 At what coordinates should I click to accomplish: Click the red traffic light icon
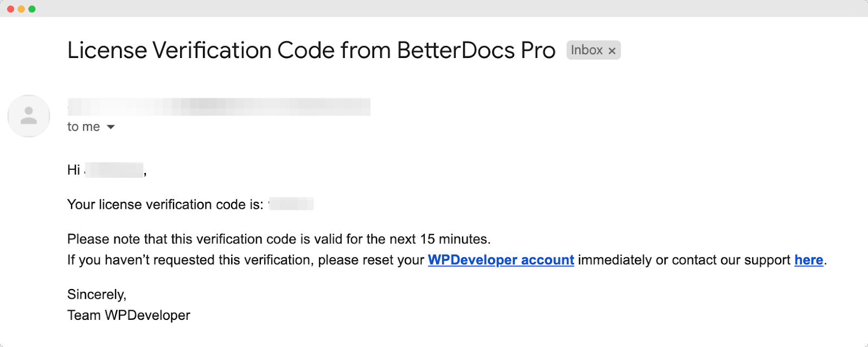[x=11, y=8]
